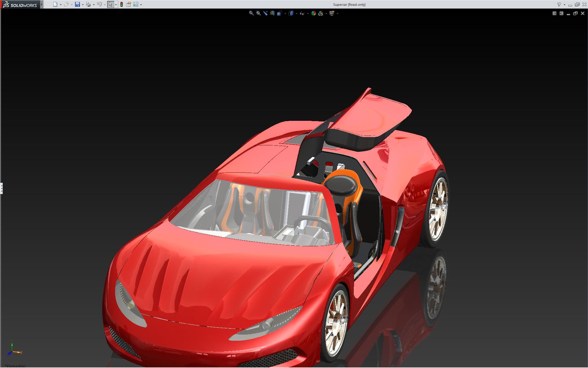Click the Save icon

[77, 4]
